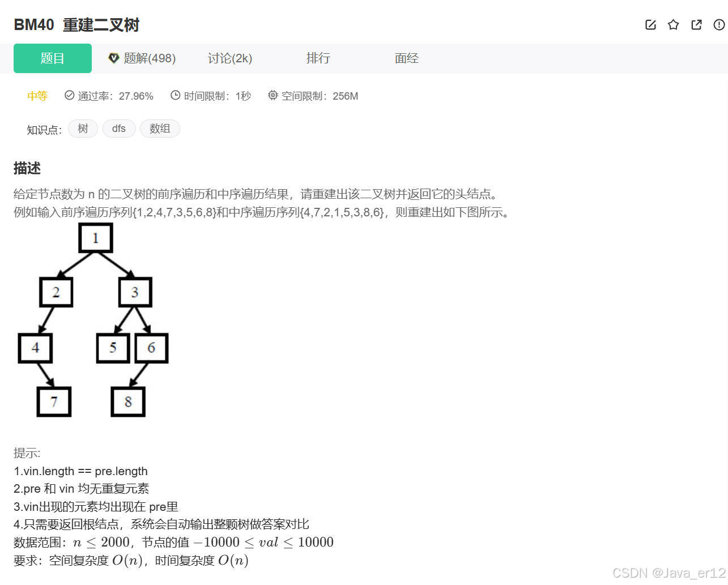Open the 讨论(2k) discussion tab

tap(229, 58)
